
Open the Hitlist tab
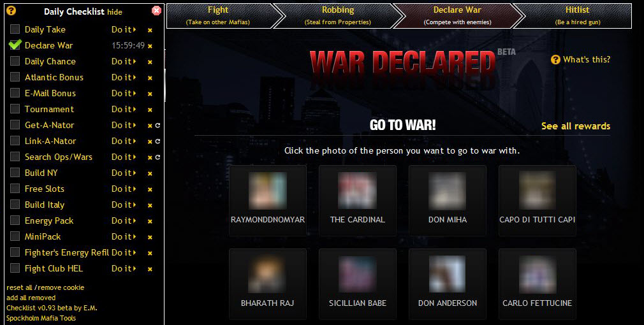point(577,15)
